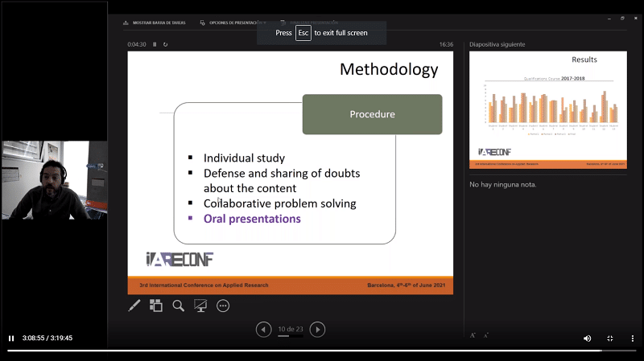644x361 pixels.
Task: Decrease notes text size
Action: [x=486, y=334]
